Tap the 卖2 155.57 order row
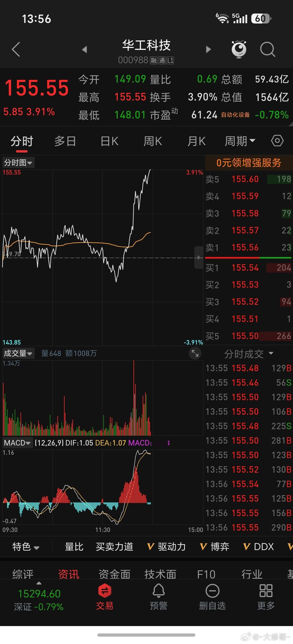Viewport: 293px width, 644px height. [x=248, y=230]
